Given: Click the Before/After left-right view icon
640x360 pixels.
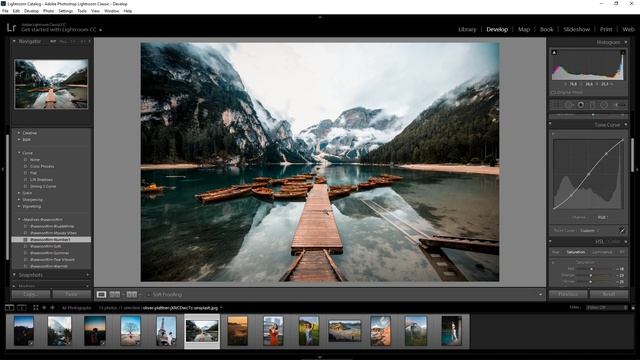Looking at the screenshot, I should tap(115, 294).
